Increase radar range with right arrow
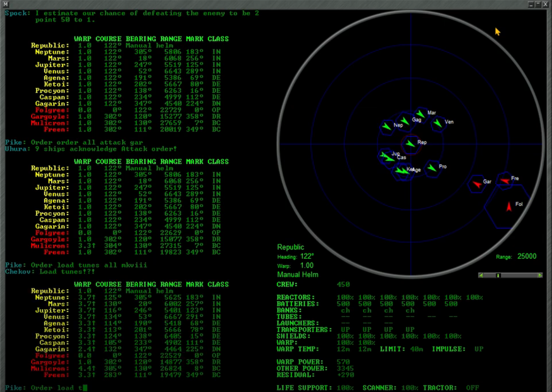The height and width of the screenshot is (392, 552). pos(540,275)
